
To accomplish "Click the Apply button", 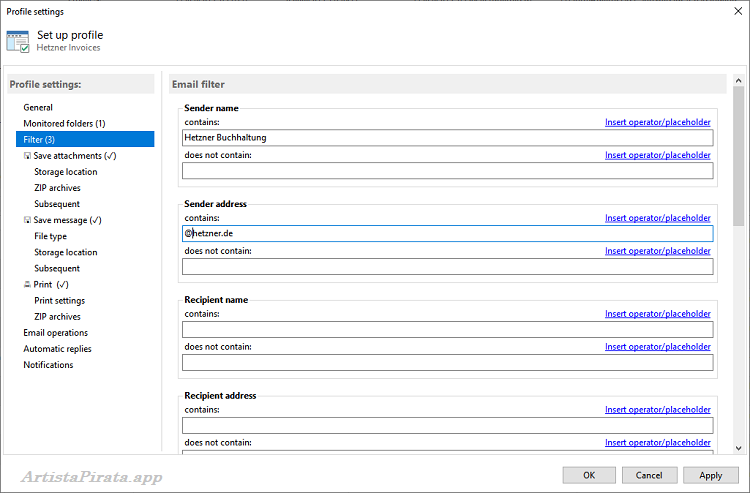I will 710,475.
